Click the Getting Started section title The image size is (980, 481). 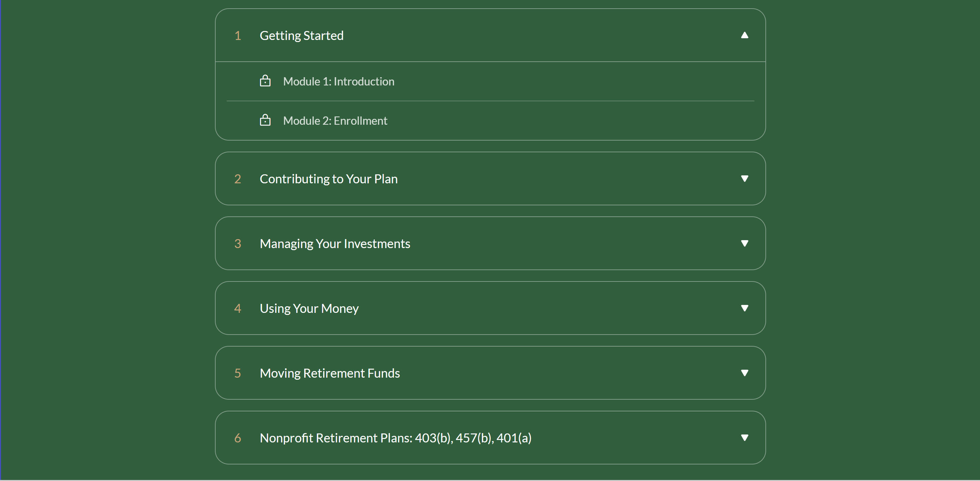(x=301, y=35)
